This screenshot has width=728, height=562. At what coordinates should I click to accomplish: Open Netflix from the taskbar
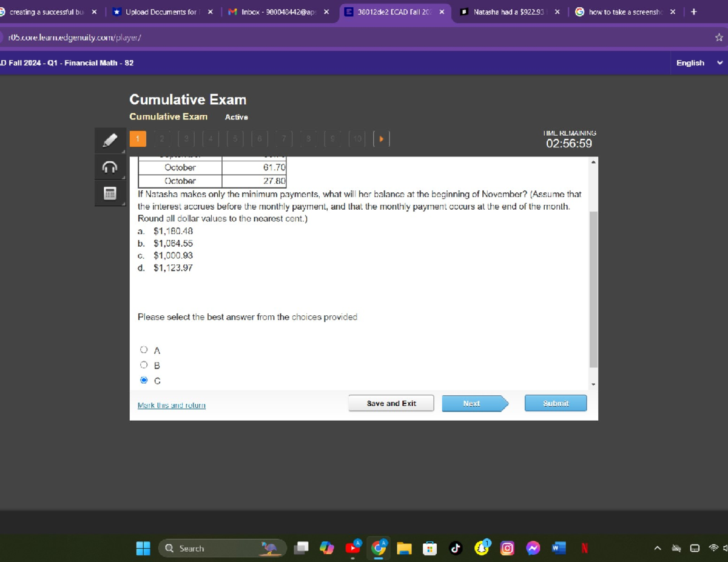click(x=585, y=548)
